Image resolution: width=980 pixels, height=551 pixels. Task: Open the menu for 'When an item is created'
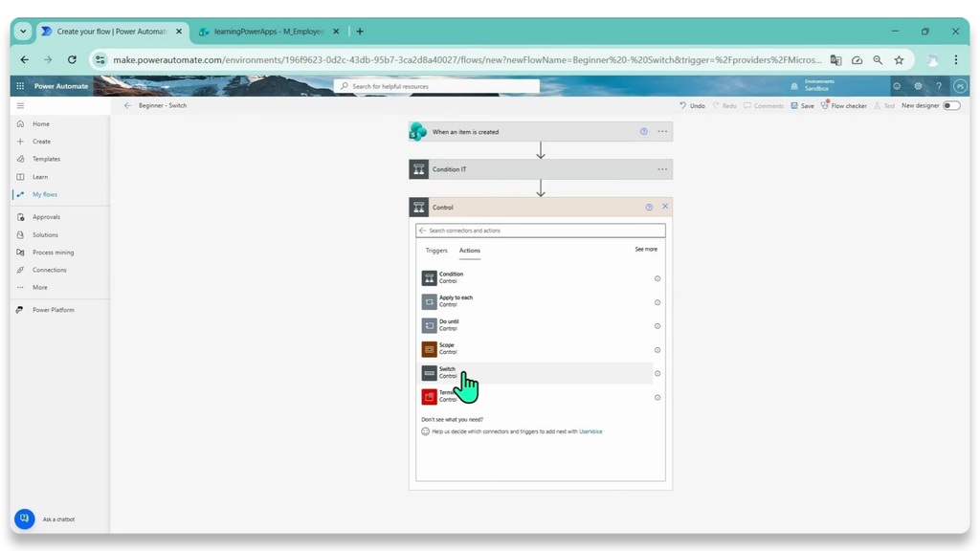pyautogui.click(x=662, y=132)
